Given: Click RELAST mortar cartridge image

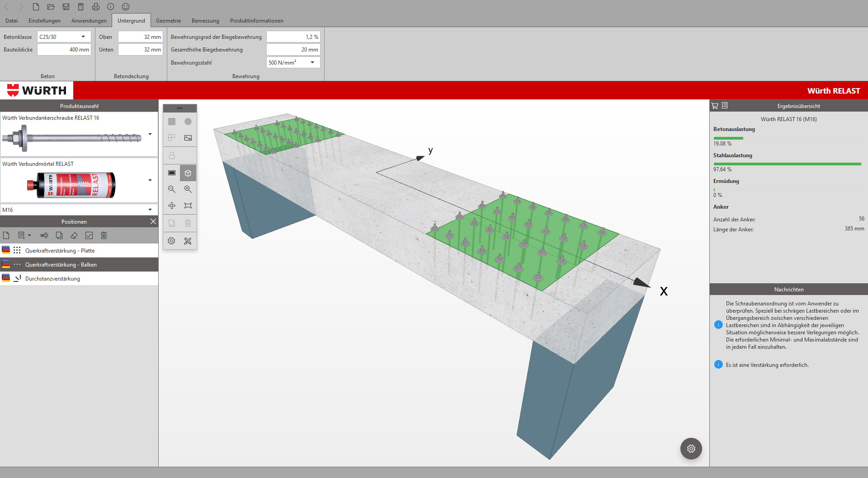Looking at the screenshot, I should 71,185.
